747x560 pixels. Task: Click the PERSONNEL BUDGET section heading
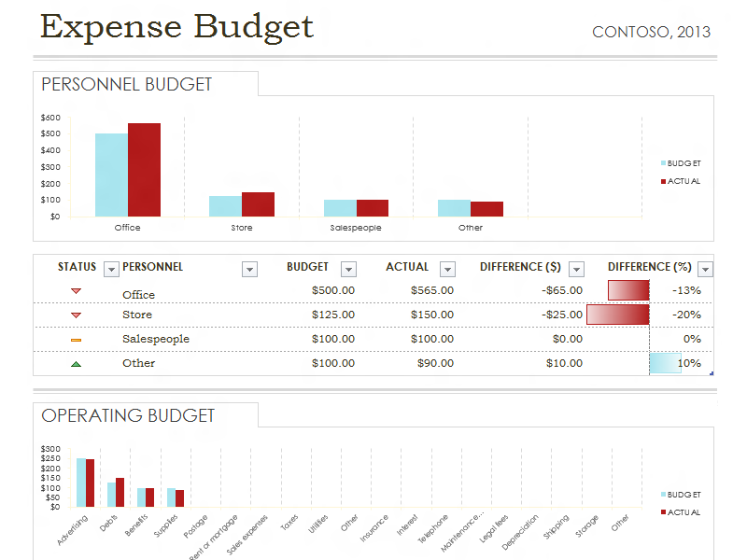(x=127, y=84)
